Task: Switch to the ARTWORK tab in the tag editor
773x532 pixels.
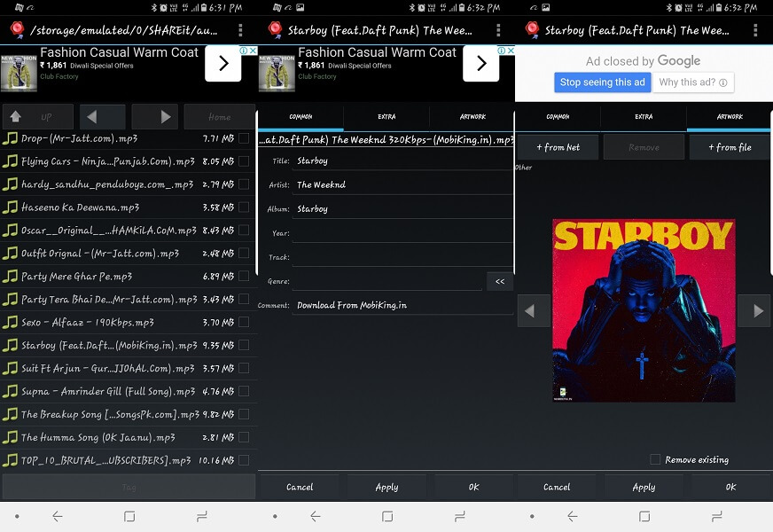Action: (472, 117)
